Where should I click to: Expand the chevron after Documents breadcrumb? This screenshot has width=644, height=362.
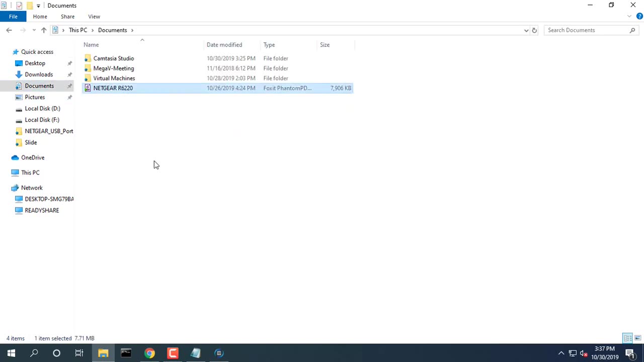pos(132,30)
